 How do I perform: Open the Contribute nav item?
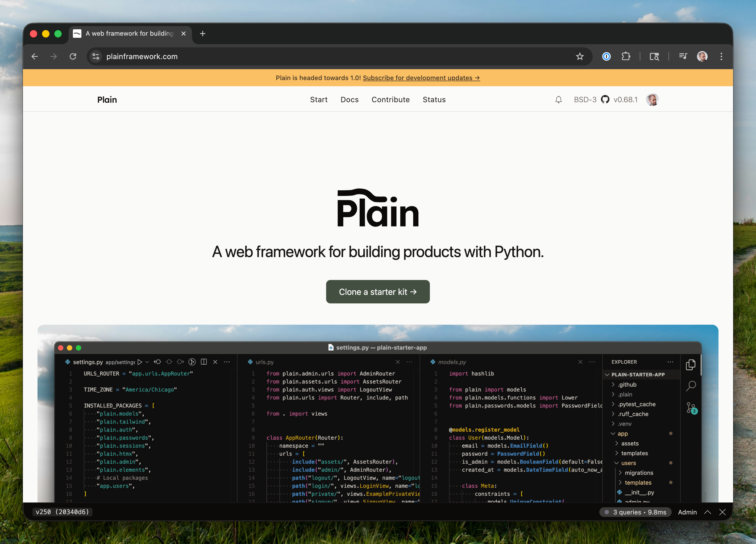tap(390, 100)
